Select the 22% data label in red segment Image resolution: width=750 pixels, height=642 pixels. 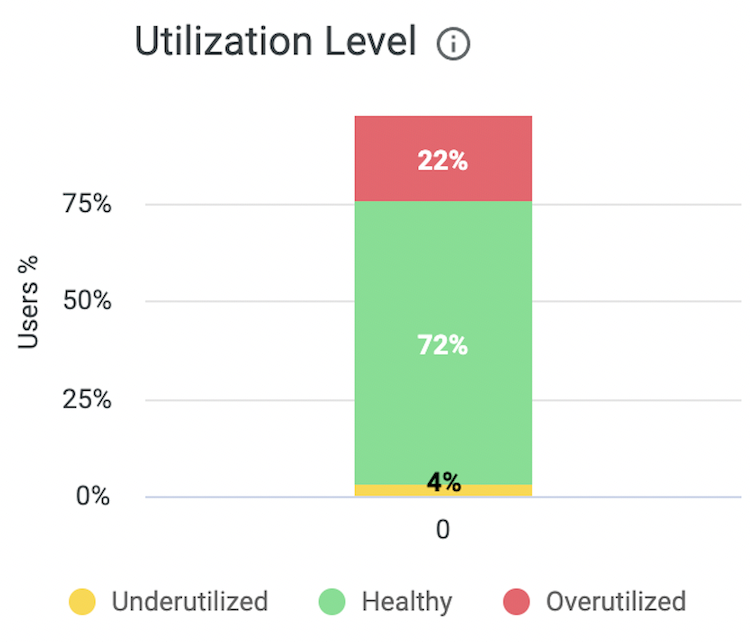pos(443,160)
